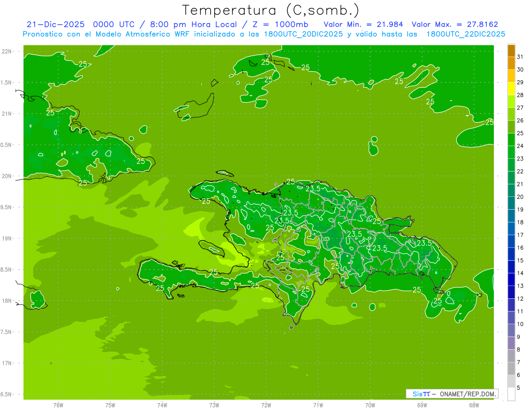Image resolution: width=532 pixels, height=411 pixels.
Task: Click the "19N" latitude axis label
Action: coord(8,239)
